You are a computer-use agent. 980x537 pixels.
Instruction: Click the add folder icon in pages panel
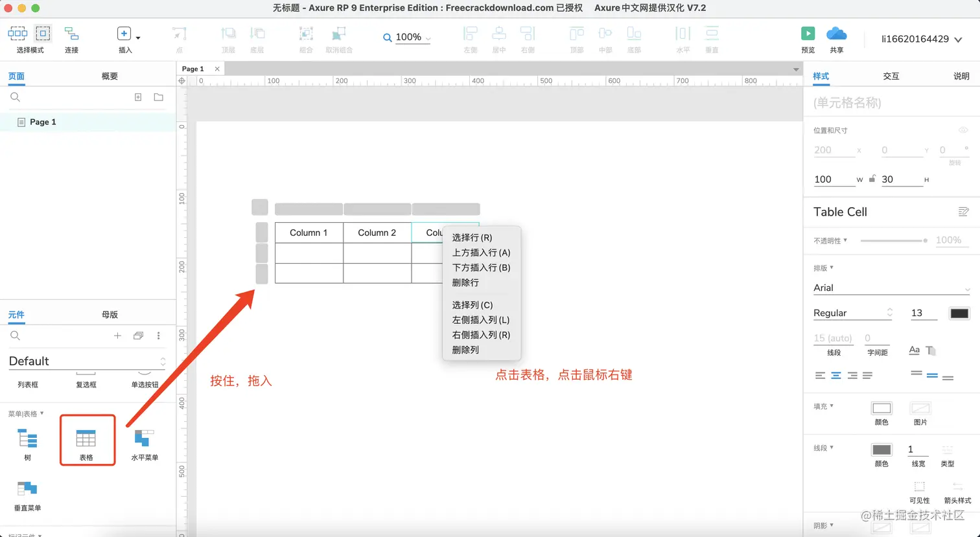pyautogui.click(x=158, y=97)
